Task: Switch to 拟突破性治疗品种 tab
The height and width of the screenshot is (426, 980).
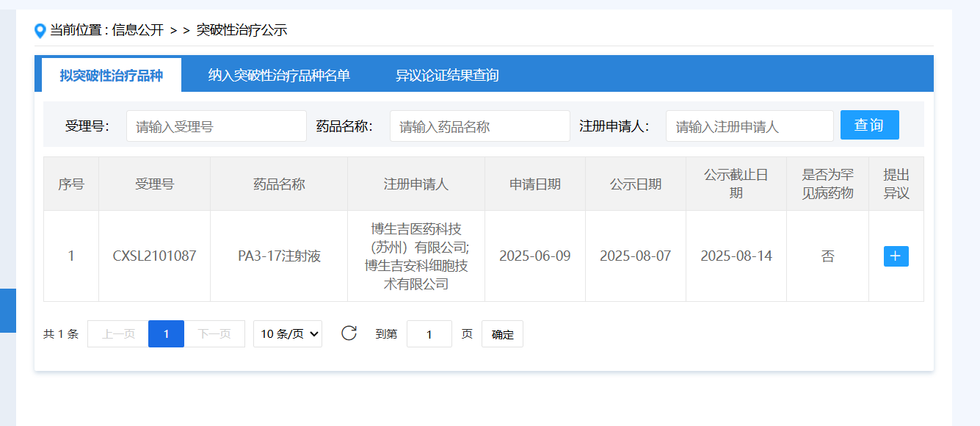Action: click(112, 76)
